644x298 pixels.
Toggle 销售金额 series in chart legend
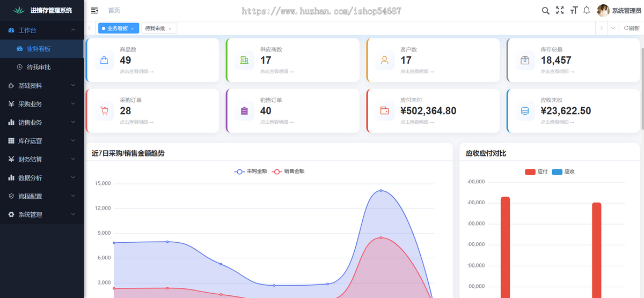[x=288, y=172]
